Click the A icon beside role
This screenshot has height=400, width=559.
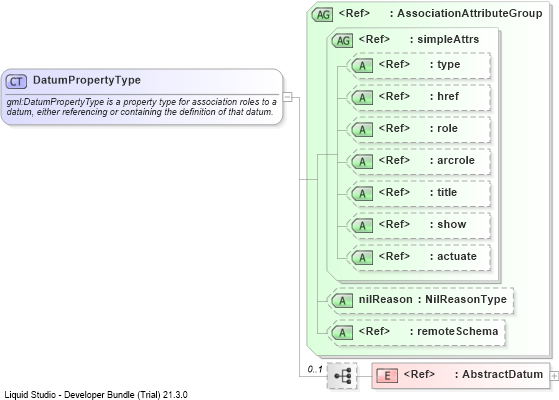click(x=362, y=130)
